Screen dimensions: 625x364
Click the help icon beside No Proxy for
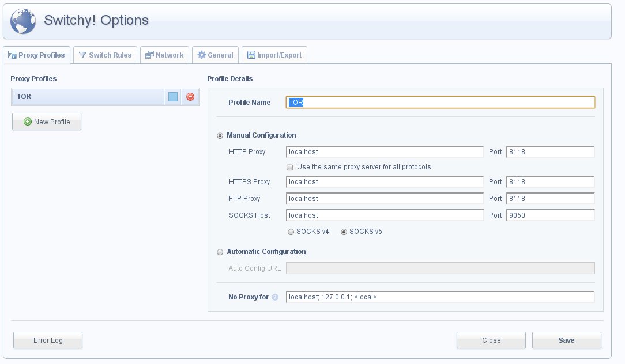coord(275,297)
